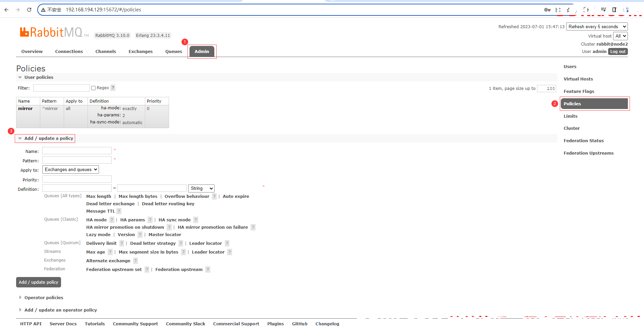The width and height of the screenshot is (644, 330).
Task: Open help for HA mirror promotion on failure
Action: tap(253, 227)
